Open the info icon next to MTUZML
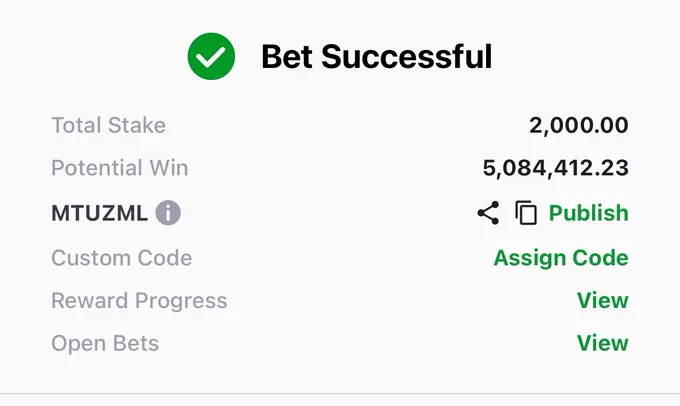The height and width of the screenshot is (406, 680). 168,213
